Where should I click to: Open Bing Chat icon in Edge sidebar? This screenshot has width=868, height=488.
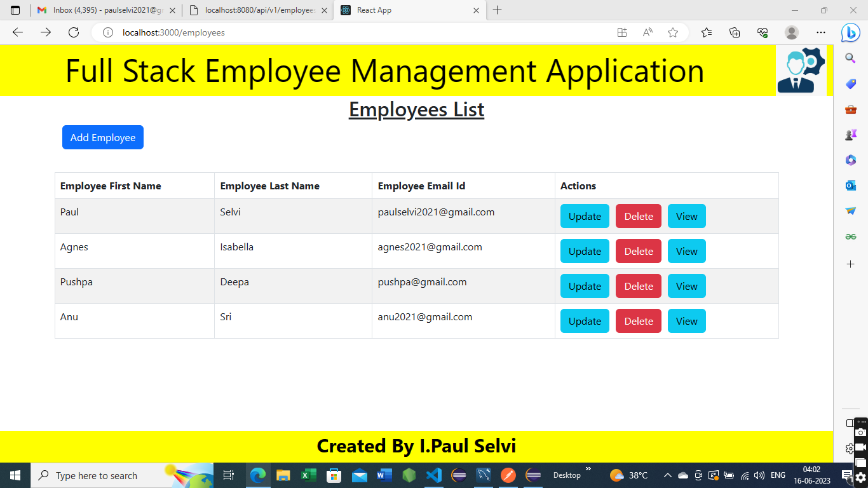850,32
